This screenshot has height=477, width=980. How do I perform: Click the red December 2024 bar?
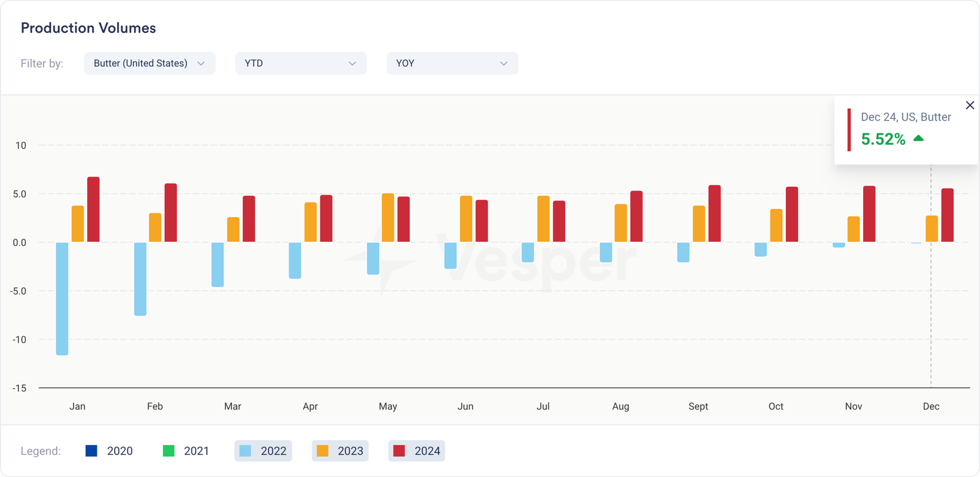point(947,216)
